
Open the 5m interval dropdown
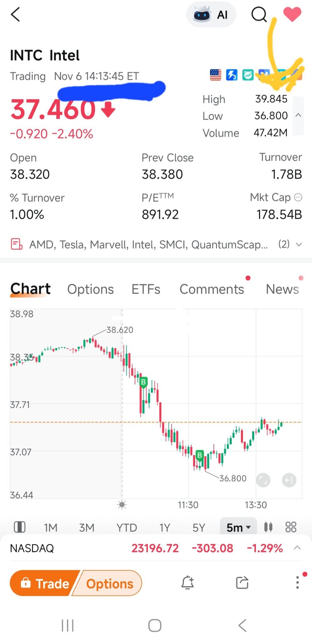[x=238, y=527]
